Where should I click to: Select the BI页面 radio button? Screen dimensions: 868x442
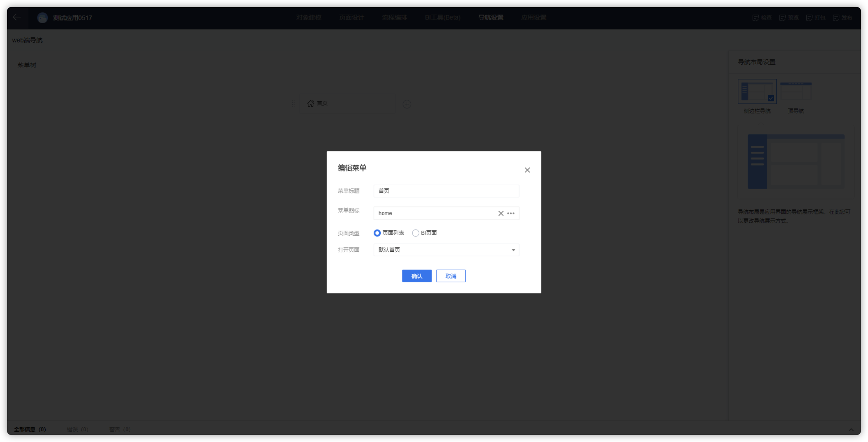click(x=415, y=233)
